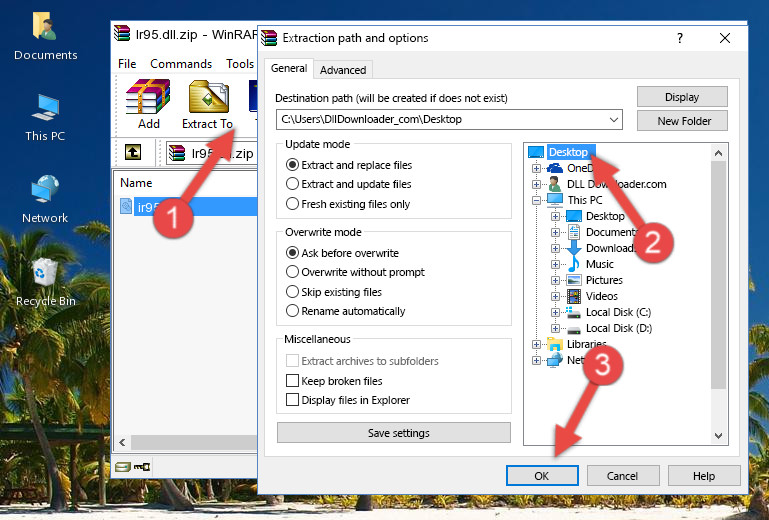
Task: Select Desktop under This PC in tree
Action: pos(605,216)
